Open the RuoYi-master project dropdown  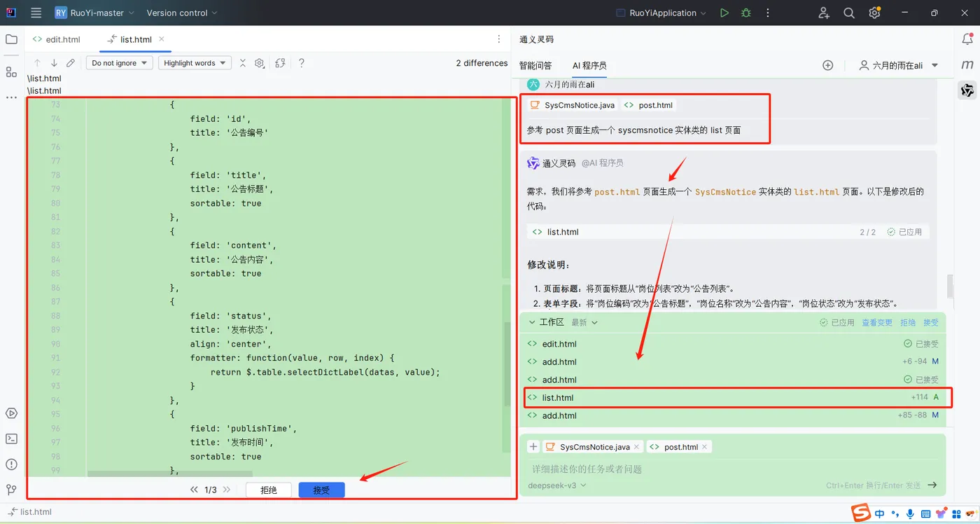(94, 13)
